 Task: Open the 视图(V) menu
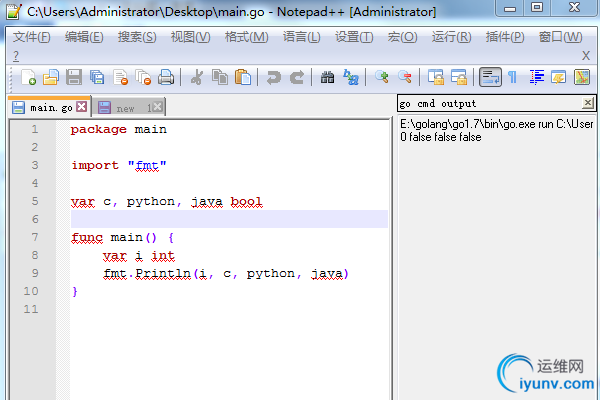point(190,37)
